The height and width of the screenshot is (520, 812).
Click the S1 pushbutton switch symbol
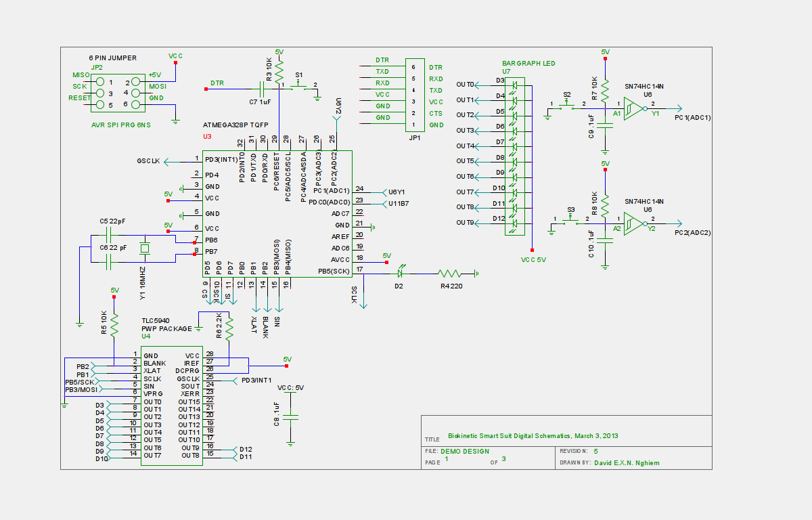coord(300,84)
